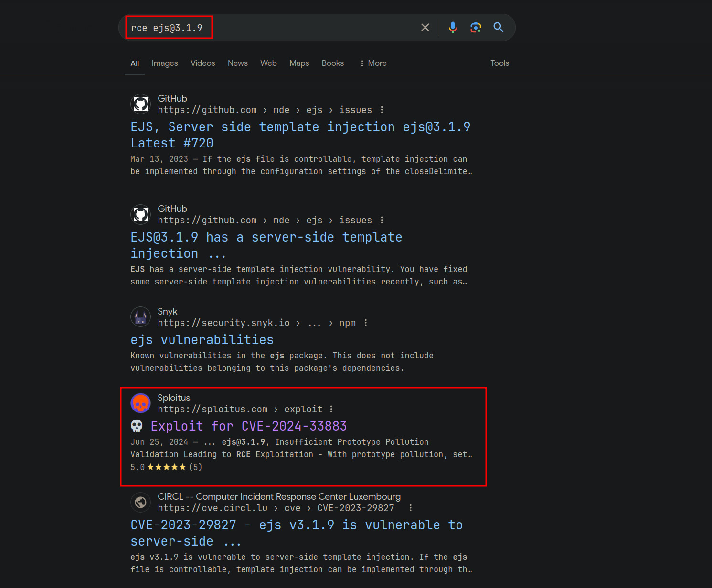Click the skull emoji beside the Exploit title
712x588 pixels.
click(137, 425)
